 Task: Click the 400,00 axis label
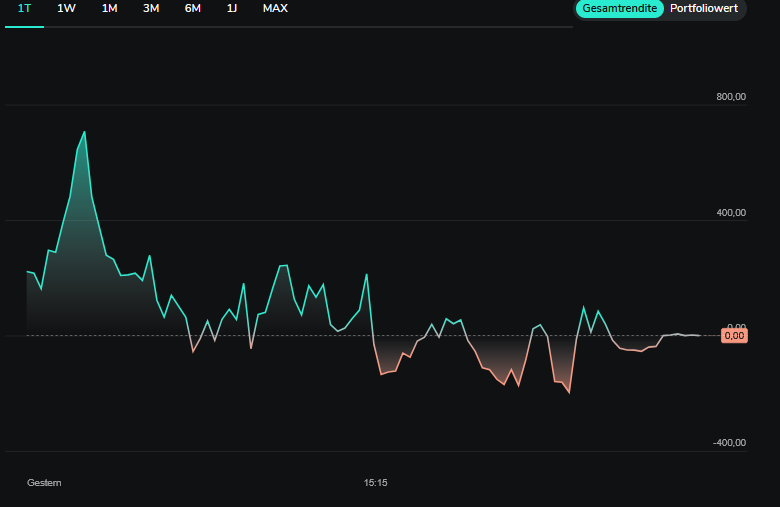(731, 213)
